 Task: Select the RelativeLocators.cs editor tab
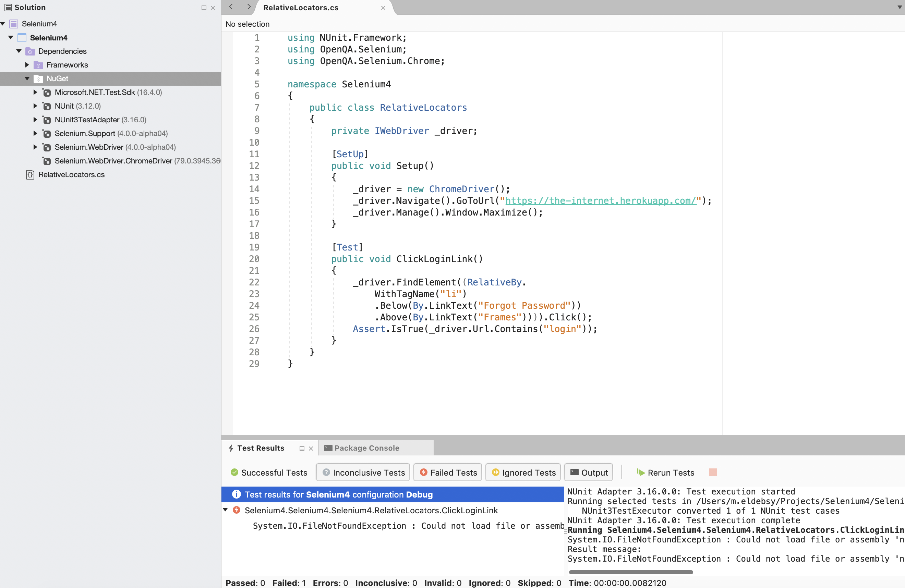coord(300,7)
